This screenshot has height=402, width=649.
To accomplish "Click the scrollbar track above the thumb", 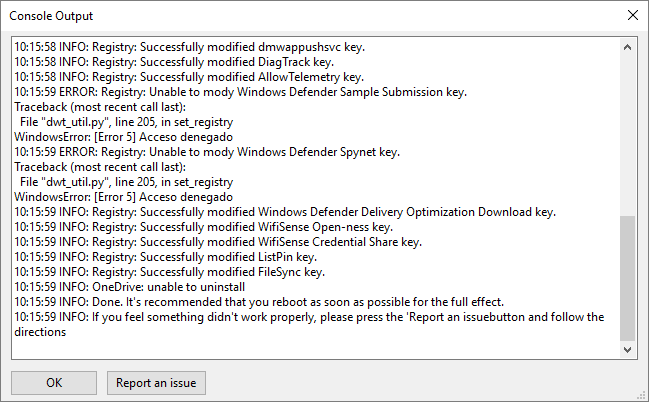I will pyautogui.click(x=627, y=130).
